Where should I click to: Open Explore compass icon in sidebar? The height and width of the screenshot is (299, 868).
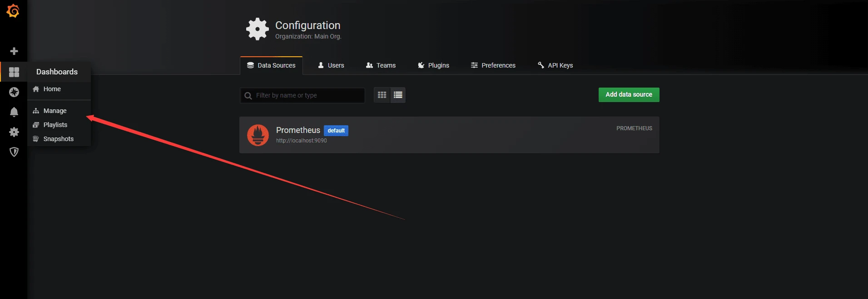pos(14,92)
